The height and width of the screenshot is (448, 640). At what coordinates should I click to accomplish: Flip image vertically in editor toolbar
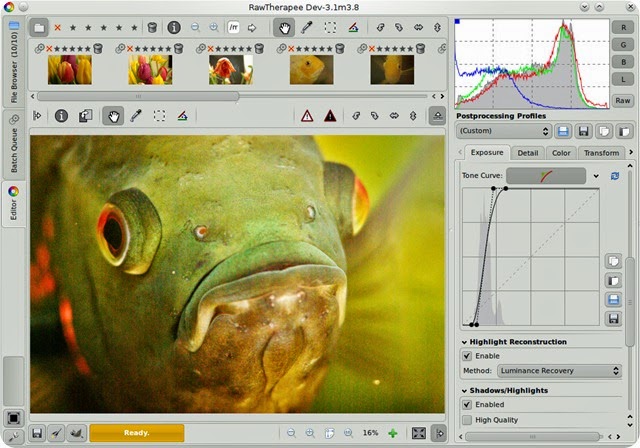coord(413,116)
